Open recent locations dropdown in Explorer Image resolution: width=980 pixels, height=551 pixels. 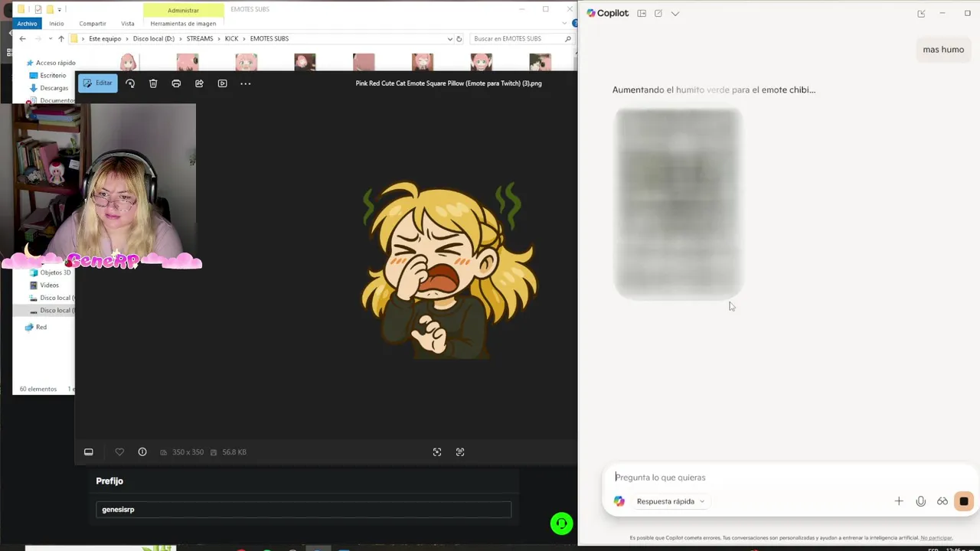(x=51, y=38)
